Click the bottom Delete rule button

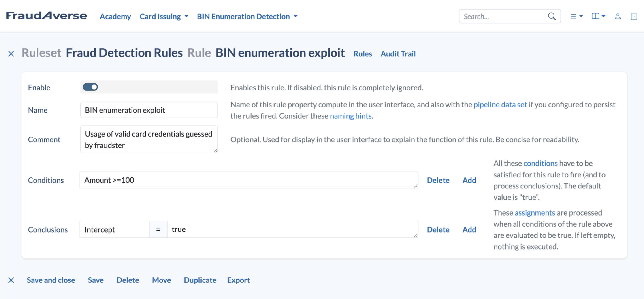pyautogui.click(x=128, y=280)
